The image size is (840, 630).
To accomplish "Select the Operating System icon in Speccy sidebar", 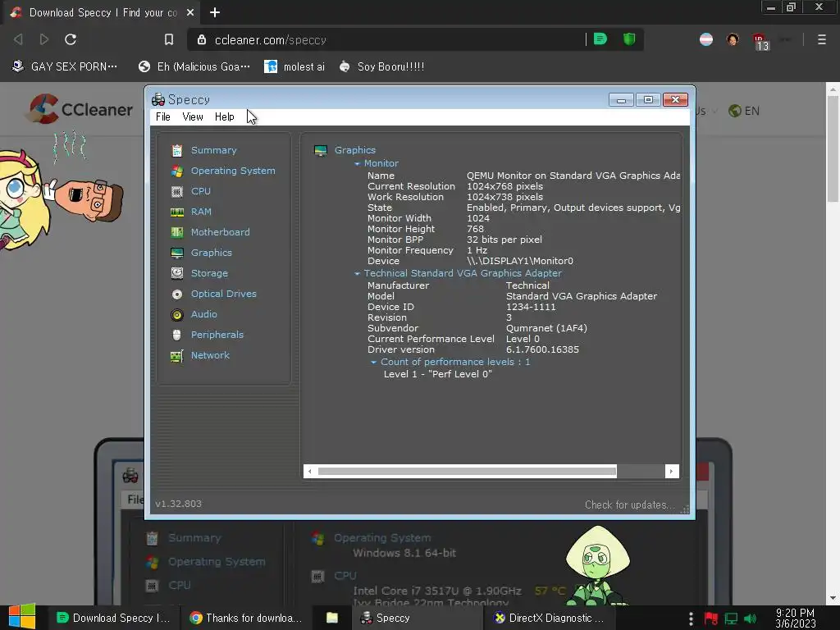I will point(177,171).
